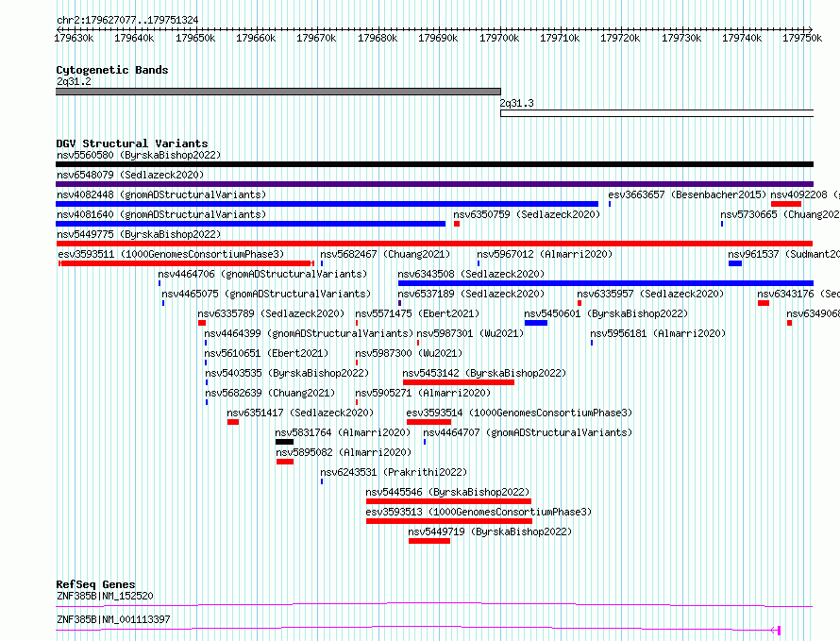
Task: Open nsv5967012 (Almarri2020) label
Action: pos(545,254)
